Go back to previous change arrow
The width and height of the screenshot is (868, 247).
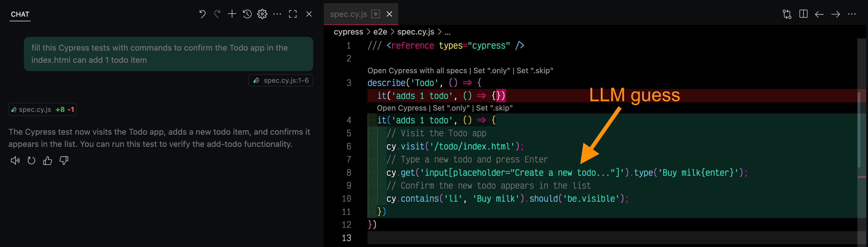819,14
